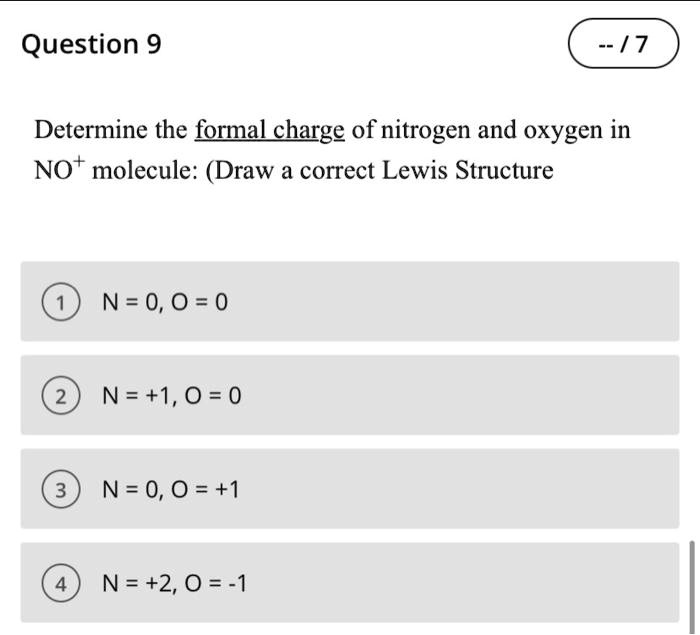Choose answer text N = 0, O = 0
700x635 pixels.
pos(166,302)
